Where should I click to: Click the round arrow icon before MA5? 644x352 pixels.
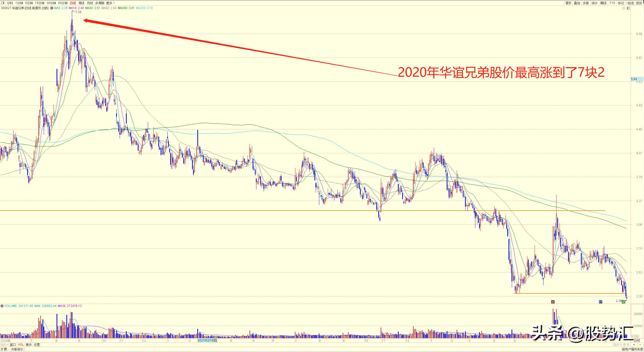coord(52,8)
